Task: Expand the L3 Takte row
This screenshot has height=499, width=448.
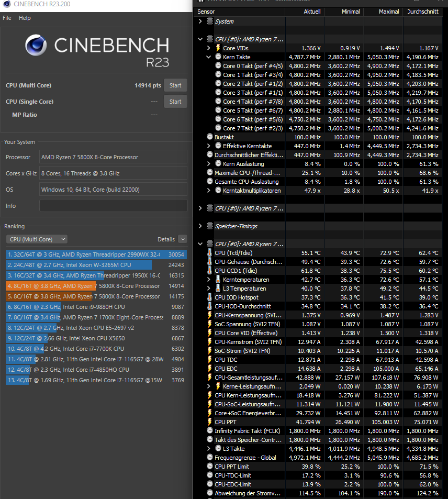Action: coord(209,448)
